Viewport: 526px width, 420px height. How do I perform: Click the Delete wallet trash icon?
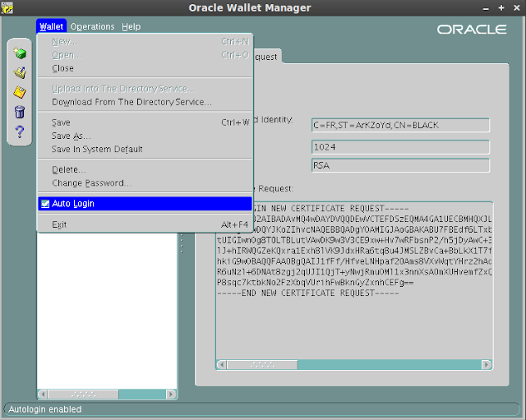(20, 112)
